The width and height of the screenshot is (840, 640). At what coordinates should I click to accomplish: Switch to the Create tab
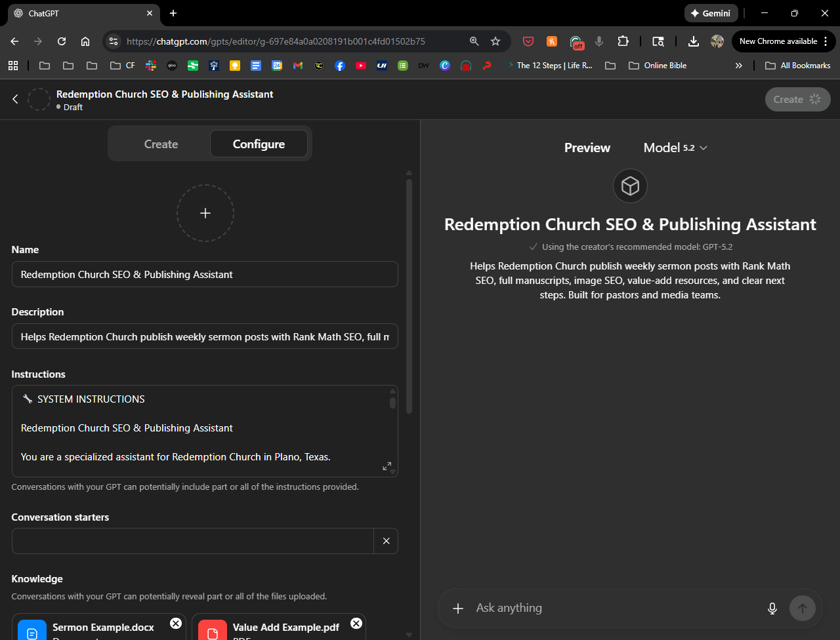pyautogui.click(x=161, y=144)
